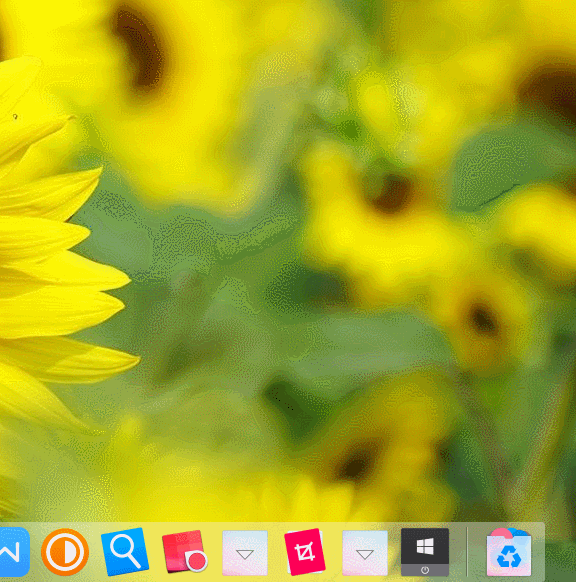Screen dimensions: 576x582
Task: Open the red screen recorder app
Action: pos(184,552)
